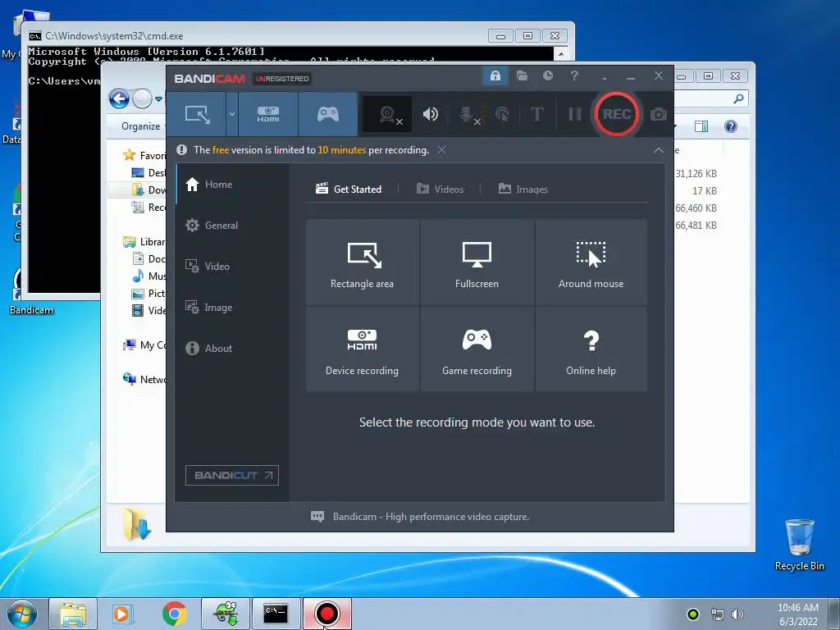Open Google Chrome from taskbar
The width and height of the screenshot is (840, 630).
point(175,614)
